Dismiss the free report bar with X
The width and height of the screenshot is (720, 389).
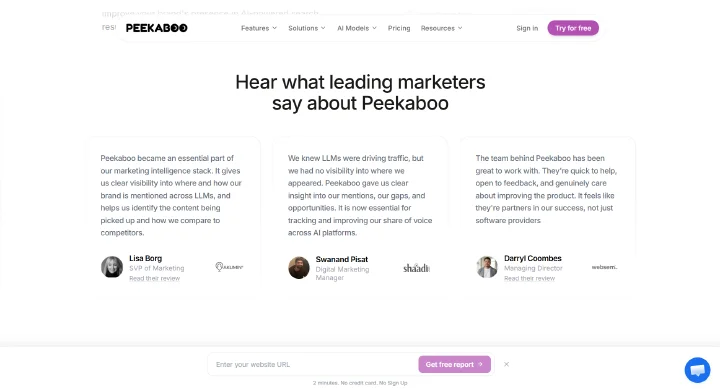[x=506, y=364]
